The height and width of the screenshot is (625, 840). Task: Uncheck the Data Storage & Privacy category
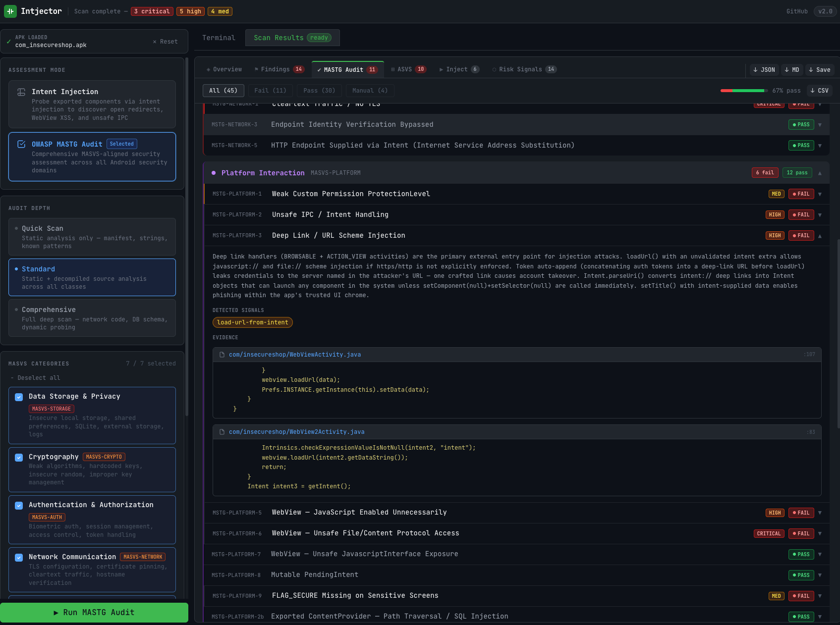[19, 397]
